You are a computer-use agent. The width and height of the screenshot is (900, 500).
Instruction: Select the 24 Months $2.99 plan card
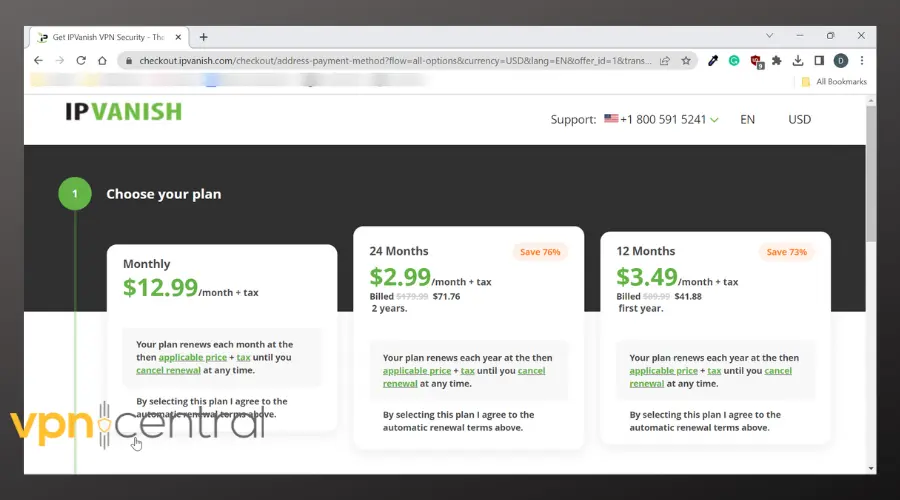click(x=468, y=337)
